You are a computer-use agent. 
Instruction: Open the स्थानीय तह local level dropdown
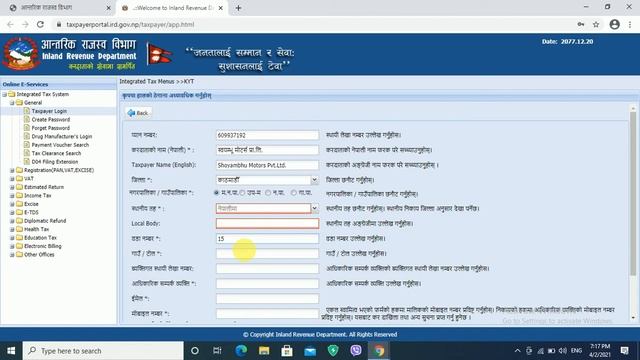pos(314,209)
